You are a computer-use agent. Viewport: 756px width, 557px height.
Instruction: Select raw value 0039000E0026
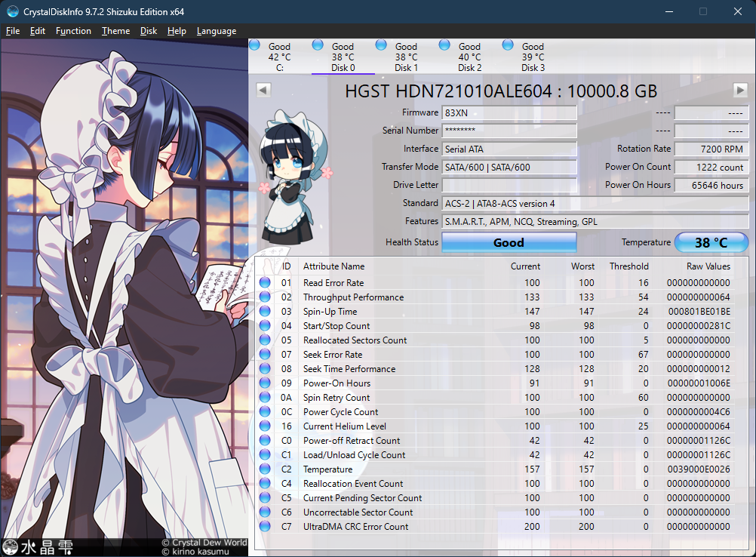point(699,469)
